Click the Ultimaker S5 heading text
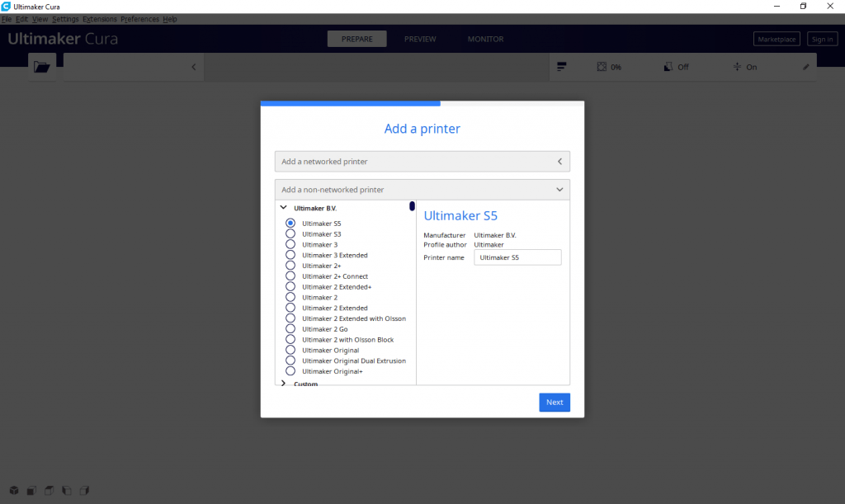This screenshot has width=845, height=504. pos(460,216)
